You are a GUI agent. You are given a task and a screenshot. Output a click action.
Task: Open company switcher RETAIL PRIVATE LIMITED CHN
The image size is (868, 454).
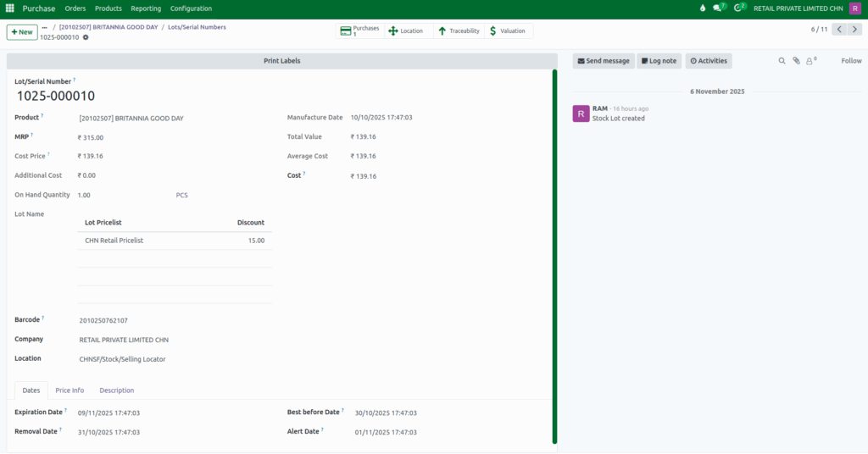click(x=798, y=8)
